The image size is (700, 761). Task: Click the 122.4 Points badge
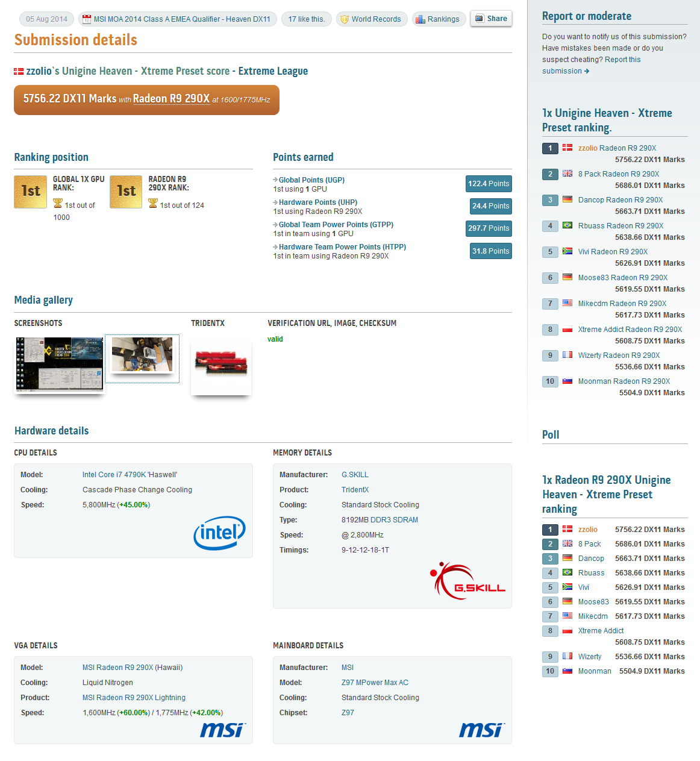489,184
